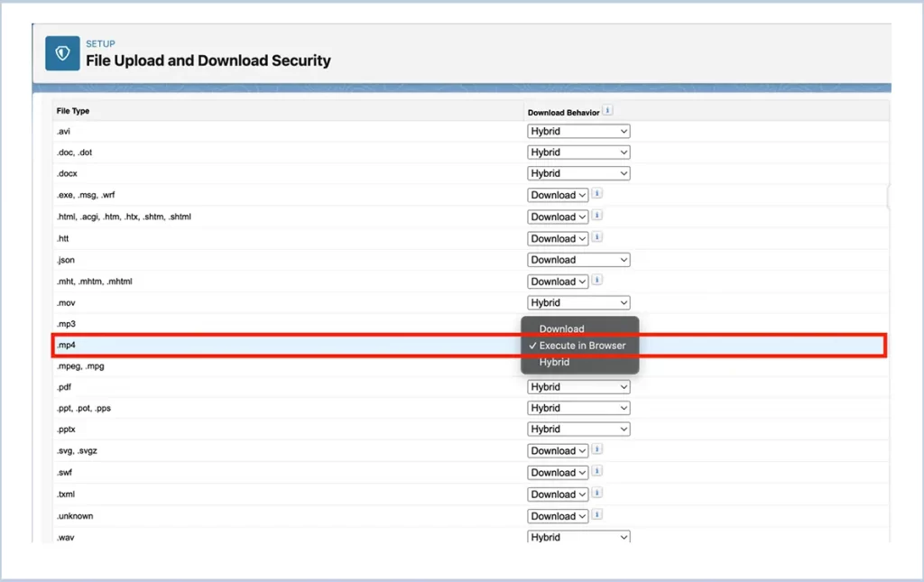Click the .mp4 file type cell
924x582 pixels.
point(66,345)
